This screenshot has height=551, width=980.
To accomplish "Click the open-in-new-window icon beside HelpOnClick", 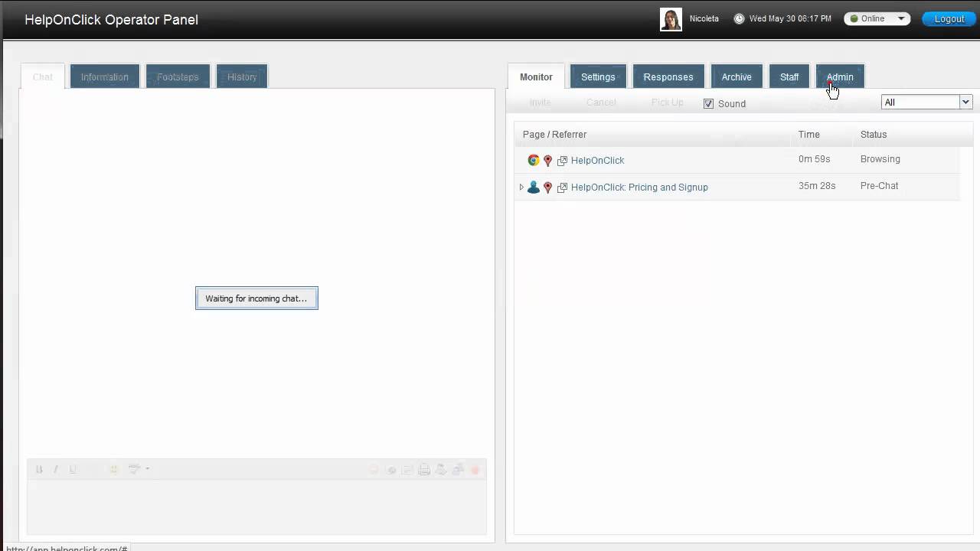I will [562, 161].
